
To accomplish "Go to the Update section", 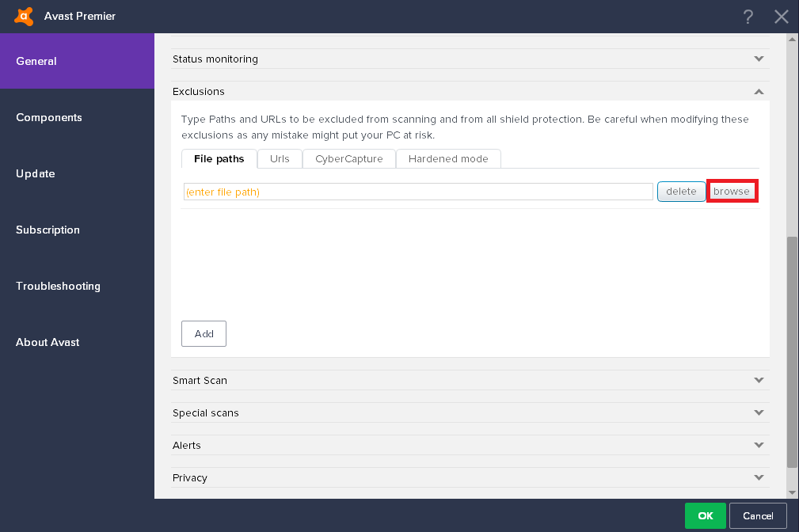I will 77,173.
